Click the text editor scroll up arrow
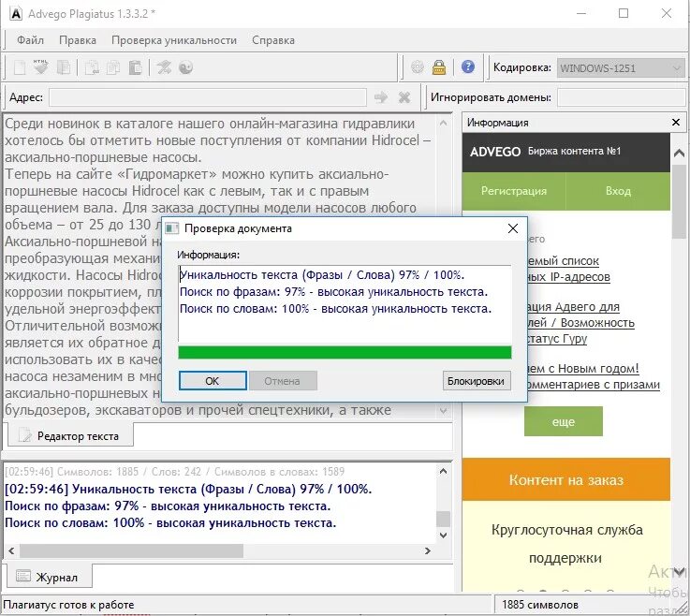Screen dimensions: 690x616 (443, 124)
